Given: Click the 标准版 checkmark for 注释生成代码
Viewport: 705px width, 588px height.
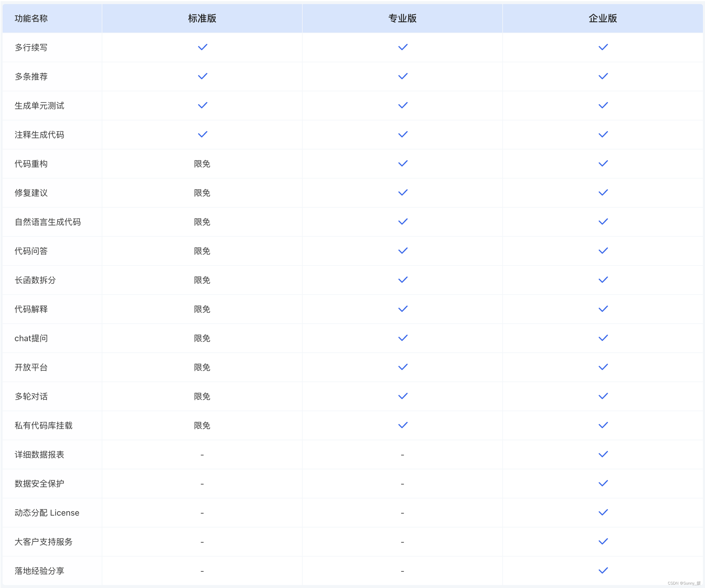Looking at the screenshot, I should click(x=202, y=134).
